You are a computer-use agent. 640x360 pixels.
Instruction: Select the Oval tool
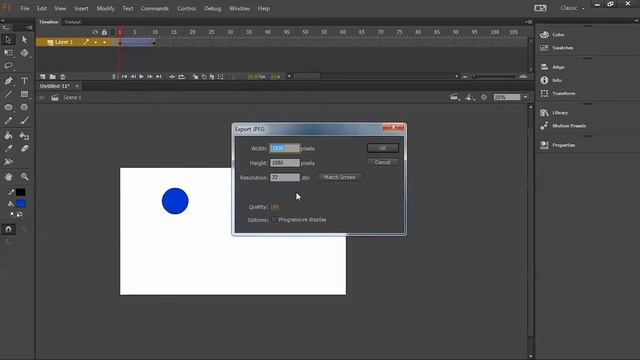8,107
